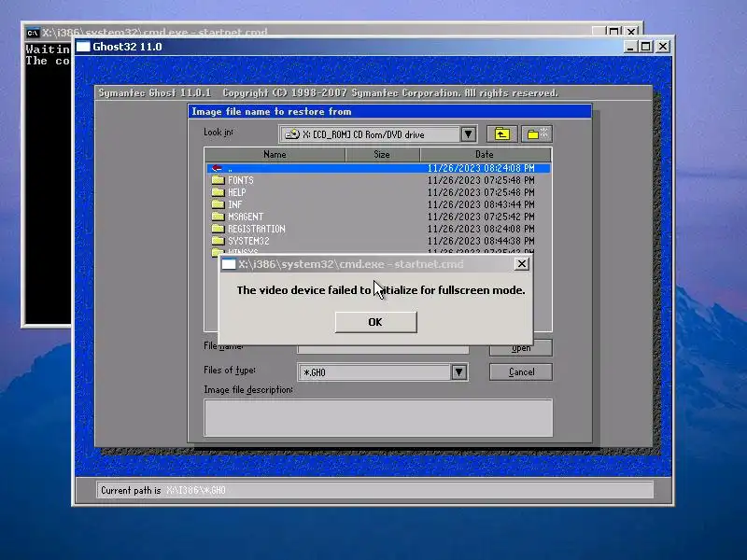Minimize the Ghost32 11.0 window
Viewport: 747px width, 560px height.
(630, 47)
